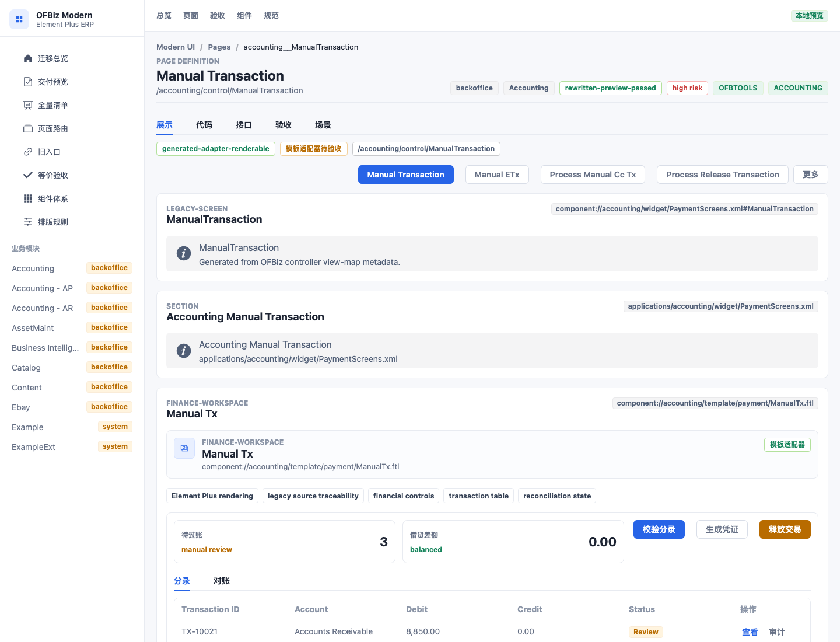Click the home icon beside 迁移总览

(28, 58)
